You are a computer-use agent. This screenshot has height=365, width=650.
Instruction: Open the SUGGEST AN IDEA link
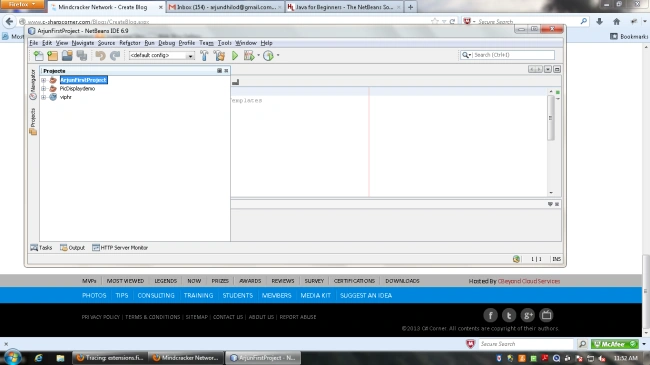tap(366, 295)
